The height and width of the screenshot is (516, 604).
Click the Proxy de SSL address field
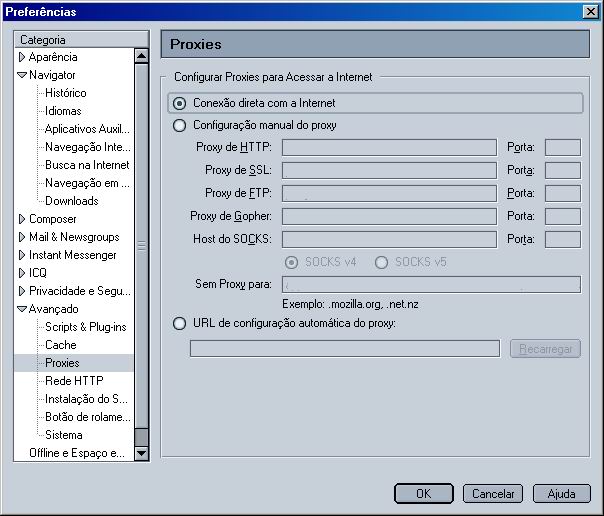pyautogui.click(x=389, y=171)
